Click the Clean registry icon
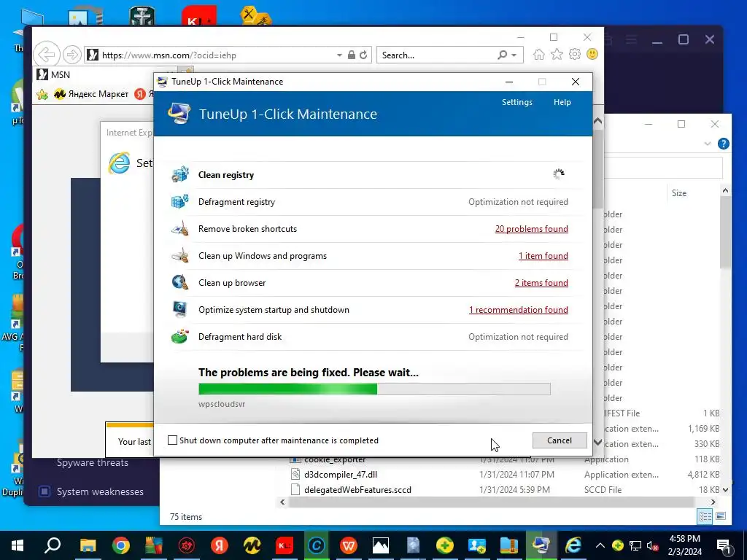This screenshot has width=747, height=560. coord(180,175)
